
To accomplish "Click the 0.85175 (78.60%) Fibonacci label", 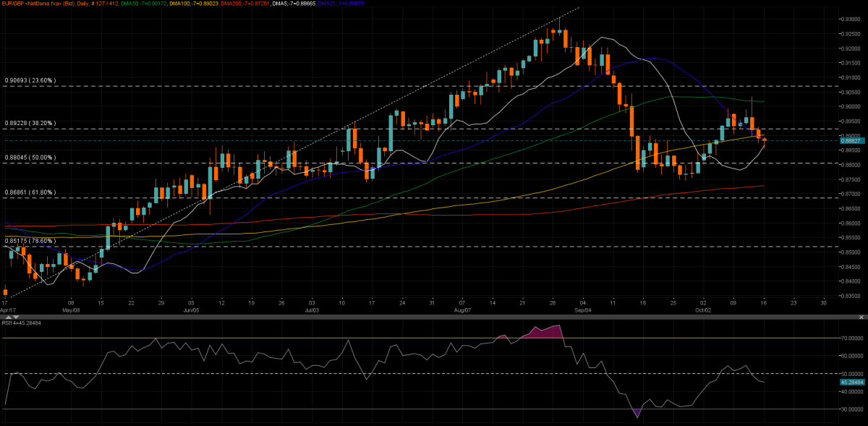I will click(30, 240).
